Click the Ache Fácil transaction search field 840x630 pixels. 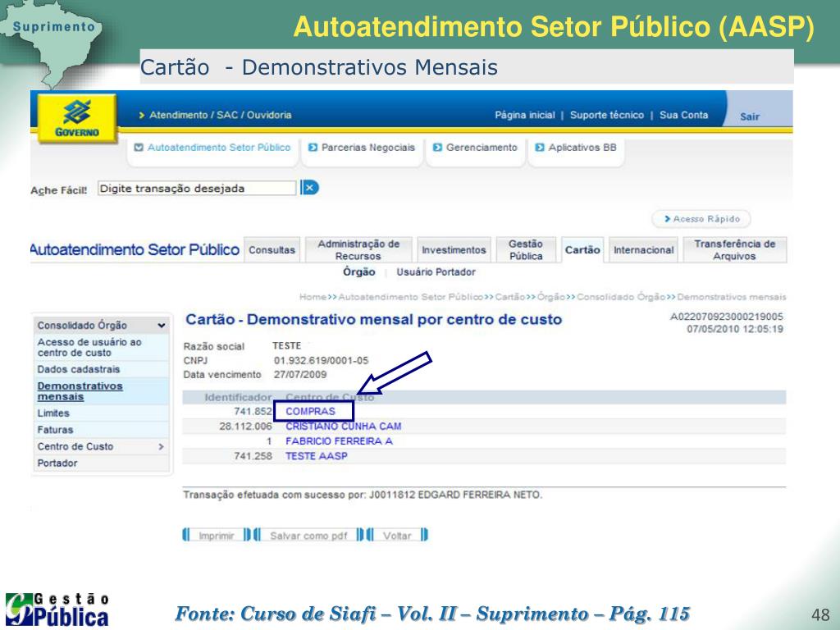pos(197,188)
